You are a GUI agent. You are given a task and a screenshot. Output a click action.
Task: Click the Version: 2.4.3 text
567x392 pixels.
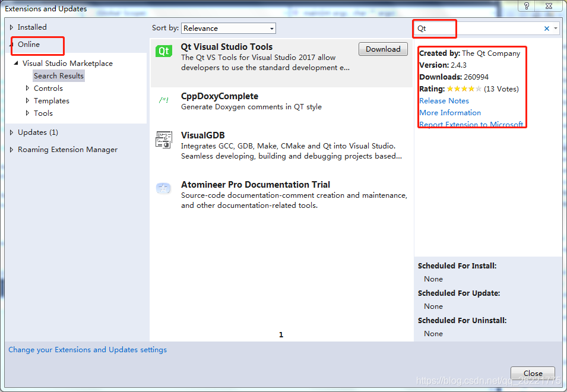coord(443,65)
